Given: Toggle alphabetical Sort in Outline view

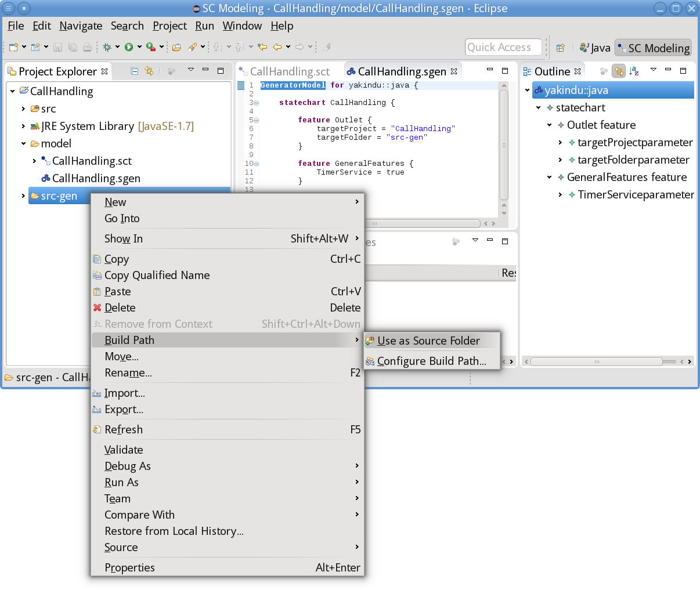Looking at the screenshot, I should (634, 71).
